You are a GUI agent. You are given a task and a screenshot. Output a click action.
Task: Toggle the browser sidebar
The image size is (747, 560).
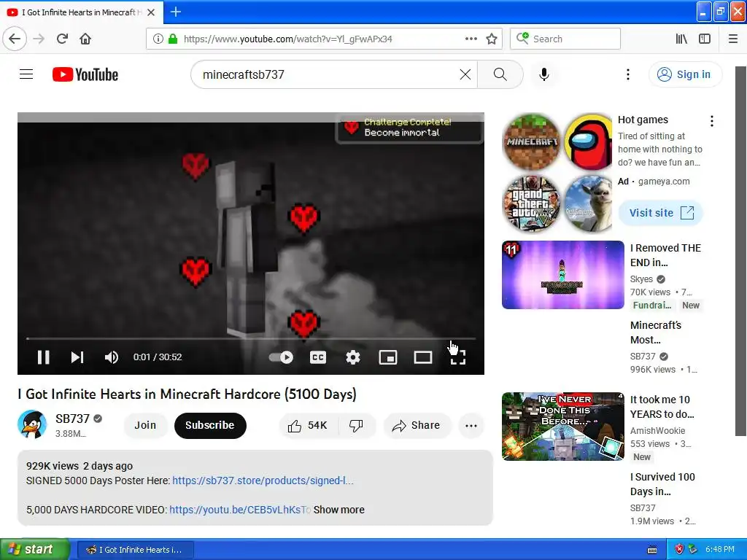[x=705, y=39]
